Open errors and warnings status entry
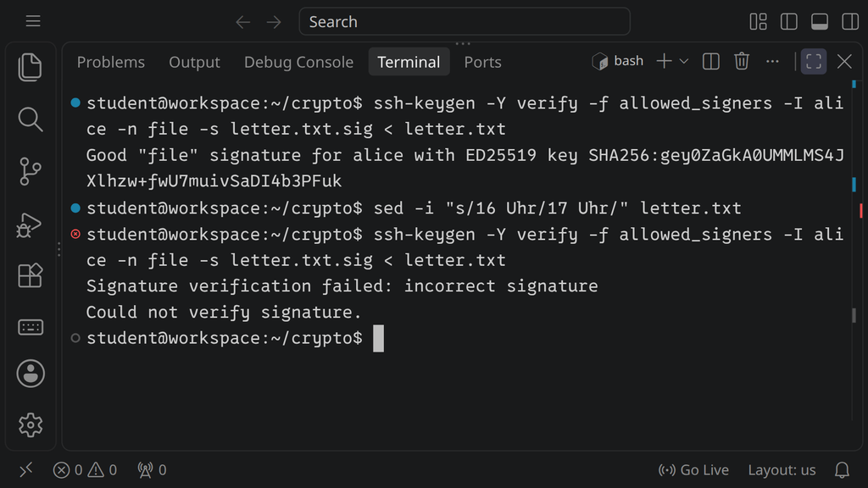Viewport: 868px width, 488px height. (85, 469)
